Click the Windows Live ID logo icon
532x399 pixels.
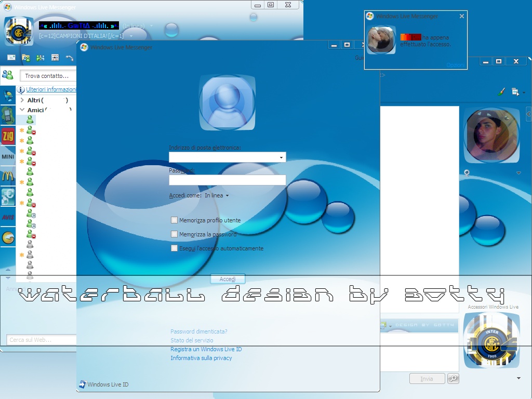click(83, 384)
